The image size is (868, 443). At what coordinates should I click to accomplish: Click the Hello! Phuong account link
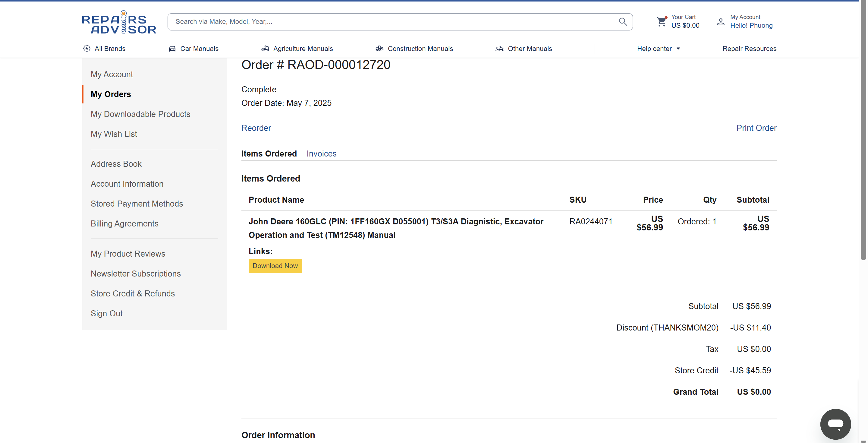tap(751, 26)
